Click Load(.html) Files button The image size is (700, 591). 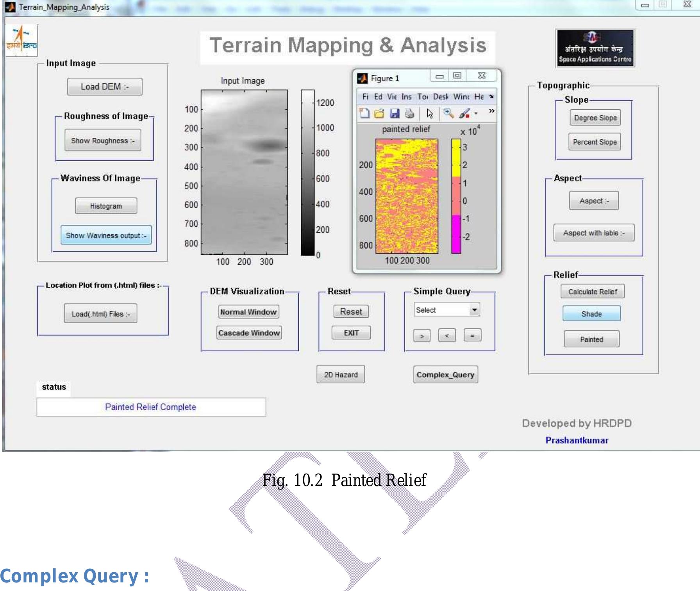100,314
